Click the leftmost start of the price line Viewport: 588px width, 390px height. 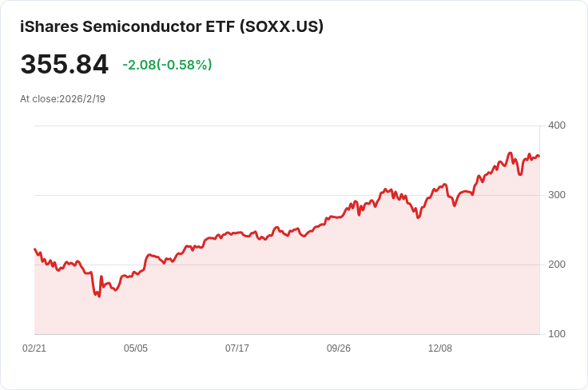[34, 249]
